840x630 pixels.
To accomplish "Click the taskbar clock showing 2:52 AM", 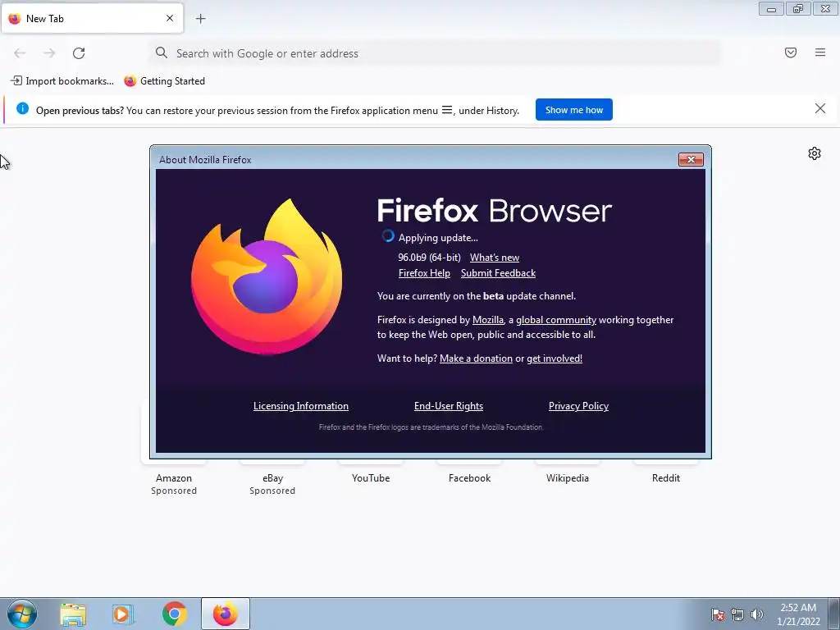I will (x=798, y=614).
